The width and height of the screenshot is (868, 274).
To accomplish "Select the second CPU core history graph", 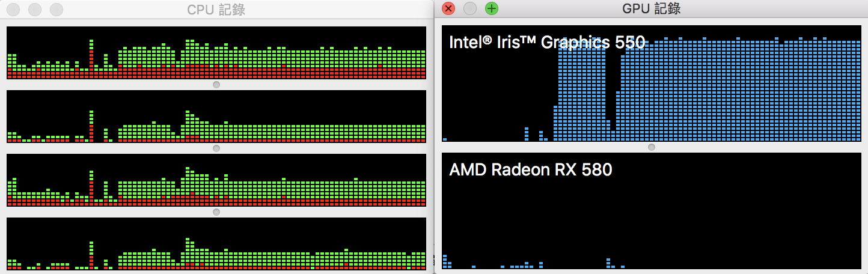I will pos(216,117).
